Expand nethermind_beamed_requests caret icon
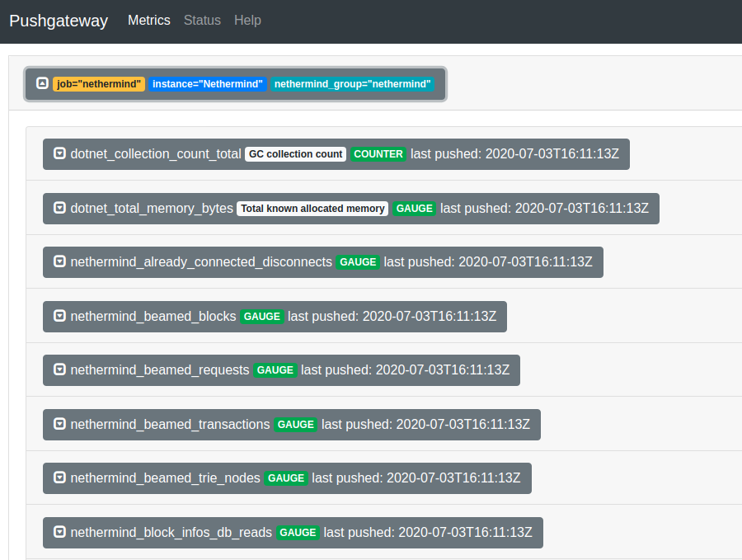The image size is (742, 560). [59, 369]
